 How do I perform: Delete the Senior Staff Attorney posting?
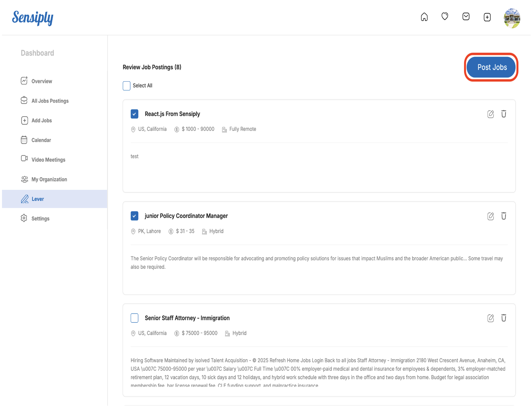(x=503, y=318)
